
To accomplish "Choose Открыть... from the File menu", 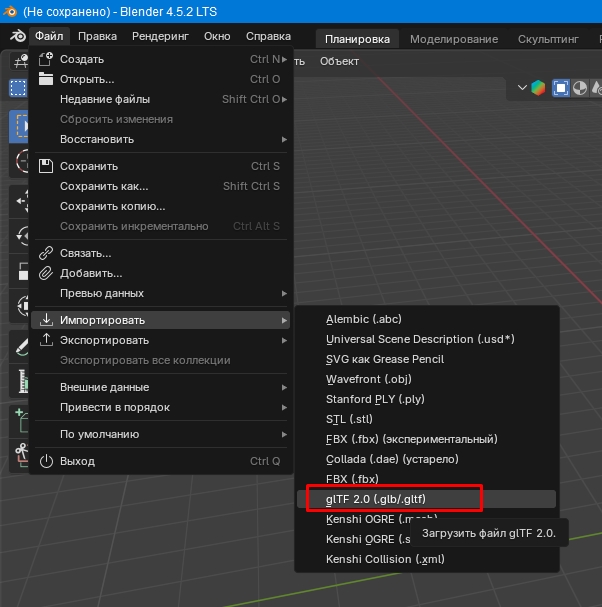I will coord(162,79).
